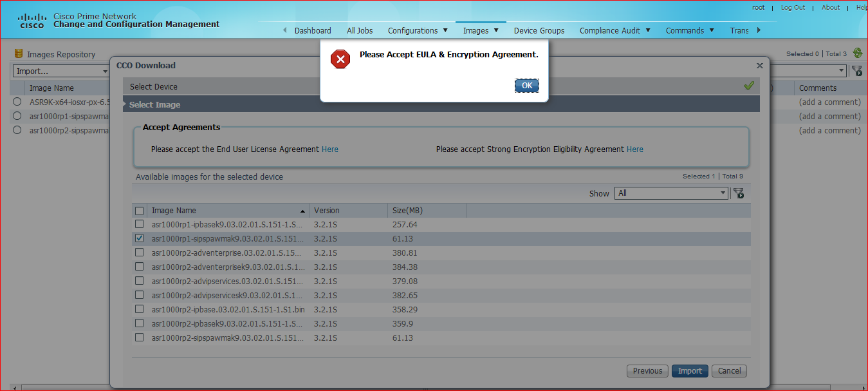Image resolution: width=868 pixels, height=391 pixels.
Task: Click the filter icon next to Show dropdown
Action: (739, 193)
